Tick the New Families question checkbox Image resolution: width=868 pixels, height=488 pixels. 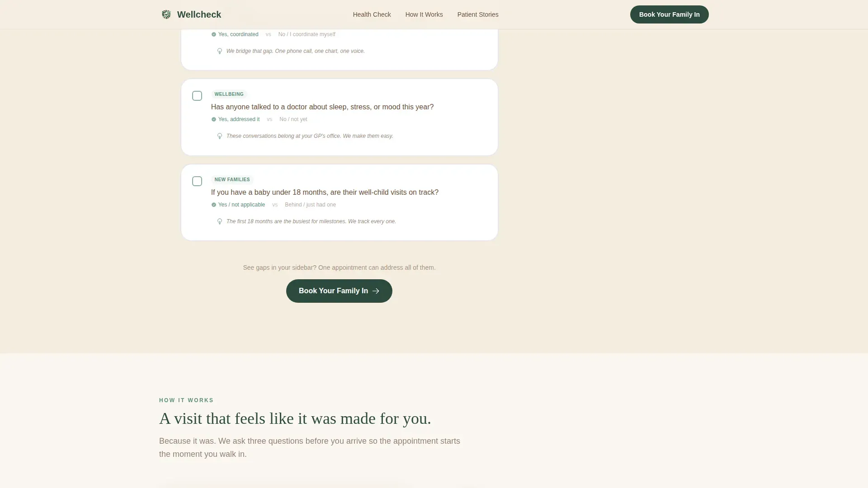[x=197, y=181]
